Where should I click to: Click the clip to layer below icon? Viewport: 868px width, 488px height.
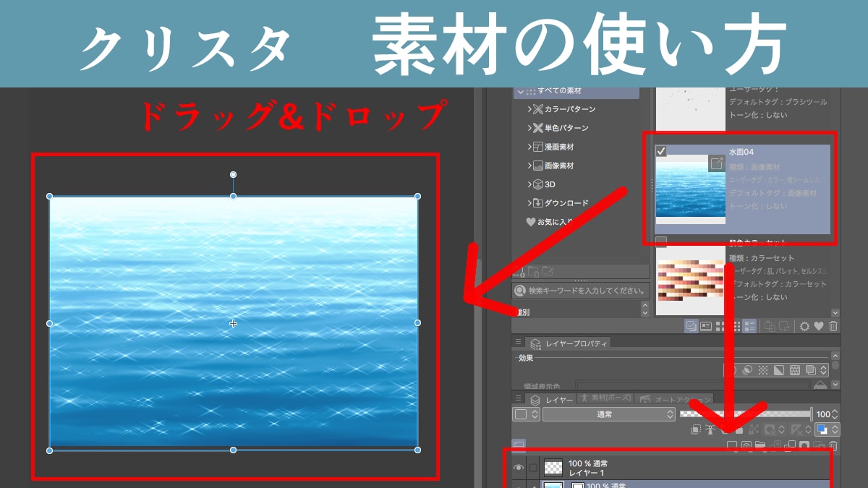pos(696,429)
